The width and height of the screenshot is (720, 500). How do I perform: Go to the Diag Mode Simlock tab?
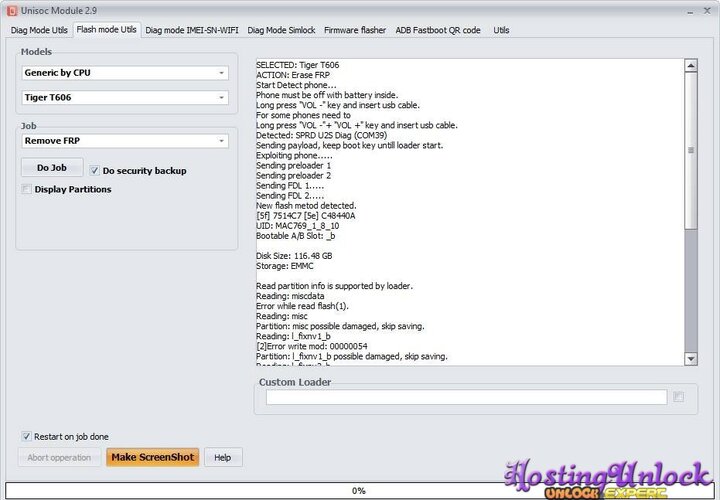pyautogui.click(x=281, y=30)
